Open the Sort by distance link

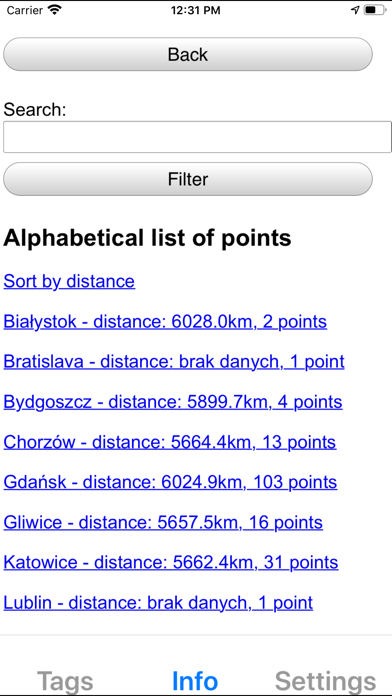click(69, 281)
